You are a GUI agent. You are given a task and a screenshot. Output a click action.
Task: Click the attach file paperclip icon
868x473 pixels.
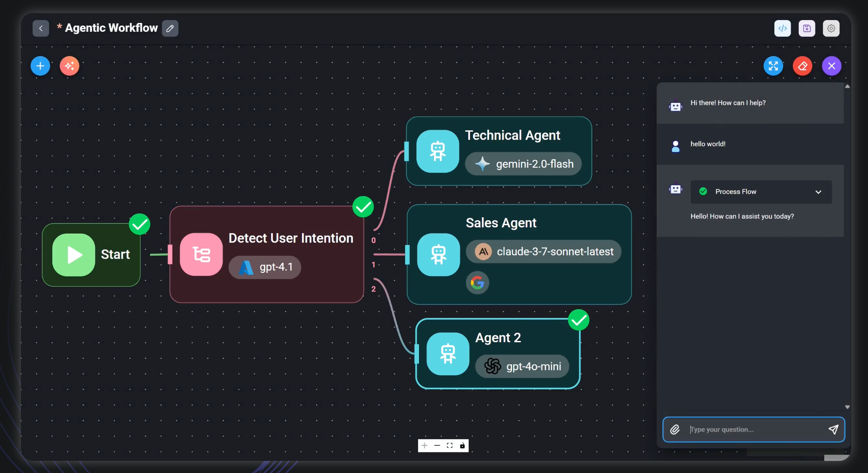(675, 430)
